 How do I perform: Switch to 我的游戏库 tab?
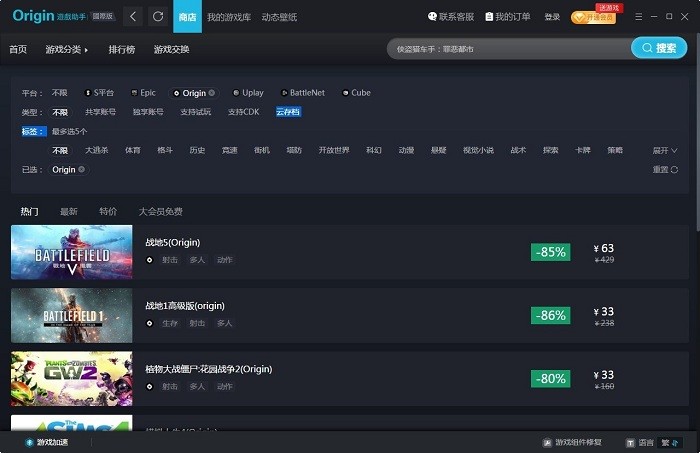click(229, 17)
